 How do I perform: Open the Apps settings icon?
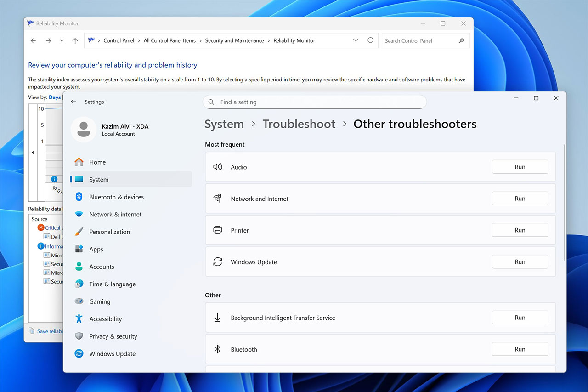[x=79, y=249]
